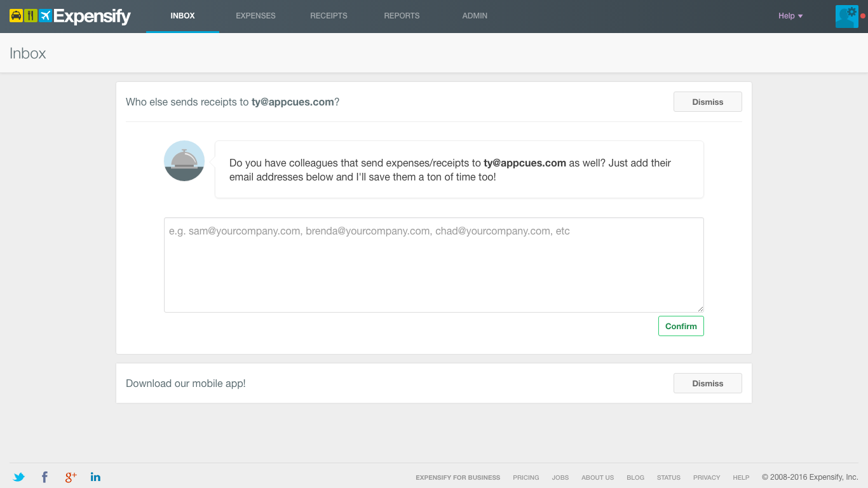Image resolution: width=868 pixels, height=488 pixels.
Task: Confirm the colleague email addresses
Action: [681, 326]
